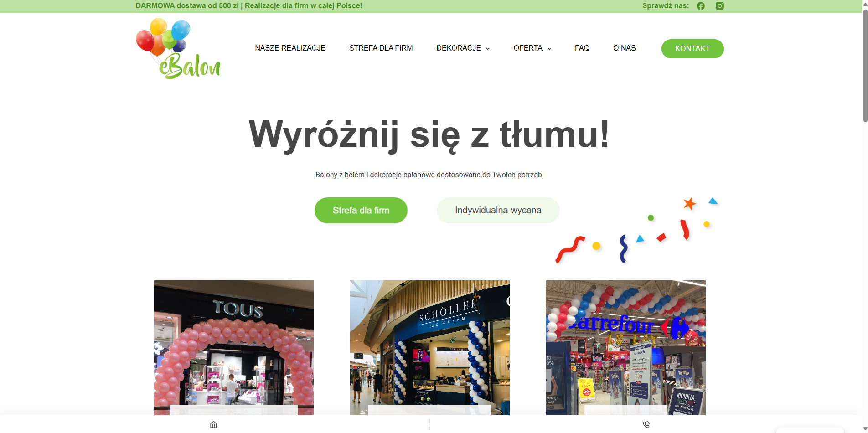
Task: Click the 'Strefa dla firm' green button
Action: (x=361, y=210)
